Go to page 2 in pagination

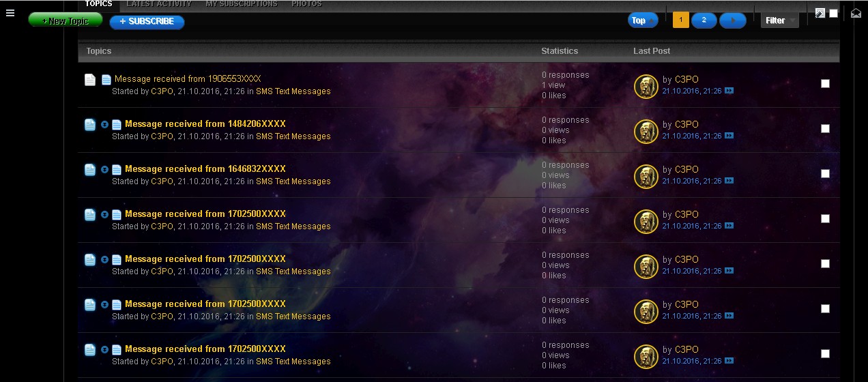[x=704, y=20]
